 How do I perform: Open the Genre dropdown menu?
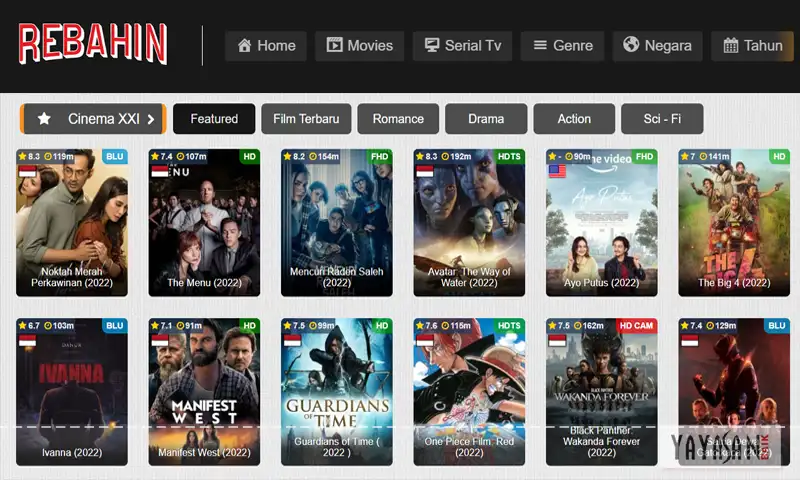(x=562, y=45)
